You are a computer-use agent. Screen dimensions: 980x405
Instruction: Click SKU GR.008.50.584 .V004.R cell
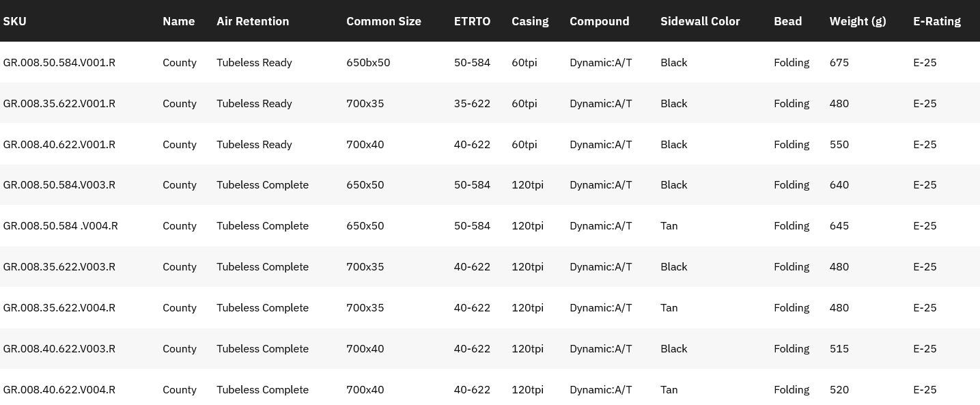click(x=61, y=226)
